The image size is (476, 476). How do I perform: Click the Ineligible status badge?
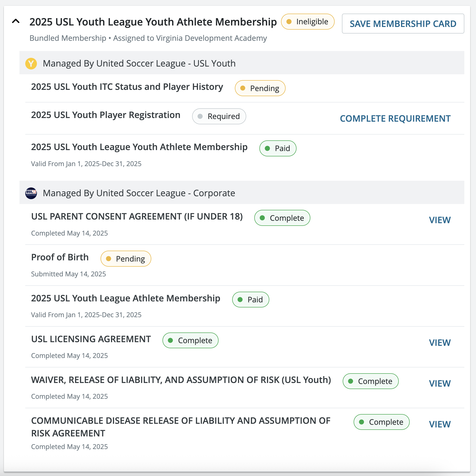[x=307, y=22]
